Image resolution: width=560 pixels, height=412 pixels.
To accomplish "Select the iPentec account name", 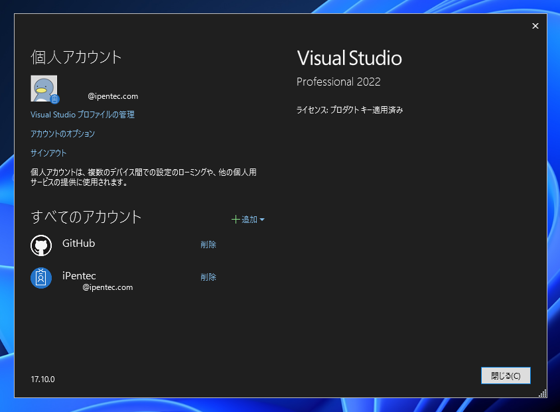I will [79, 276].
